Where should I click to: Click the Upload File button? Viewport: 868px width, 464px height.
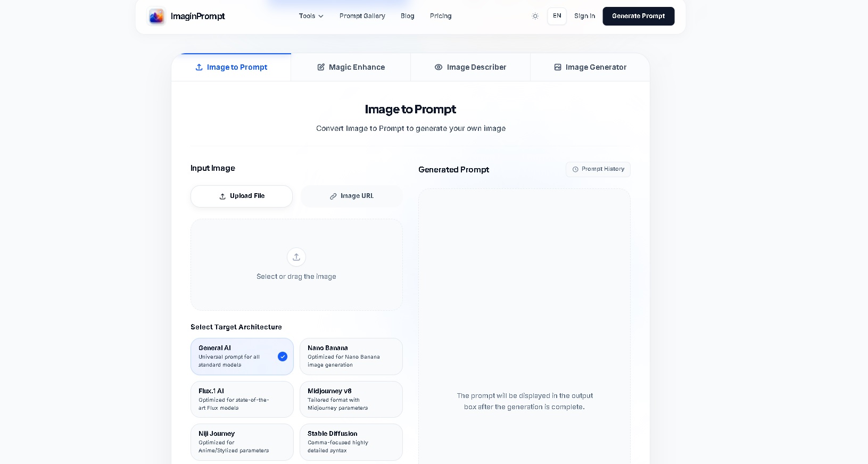[242, 196]
